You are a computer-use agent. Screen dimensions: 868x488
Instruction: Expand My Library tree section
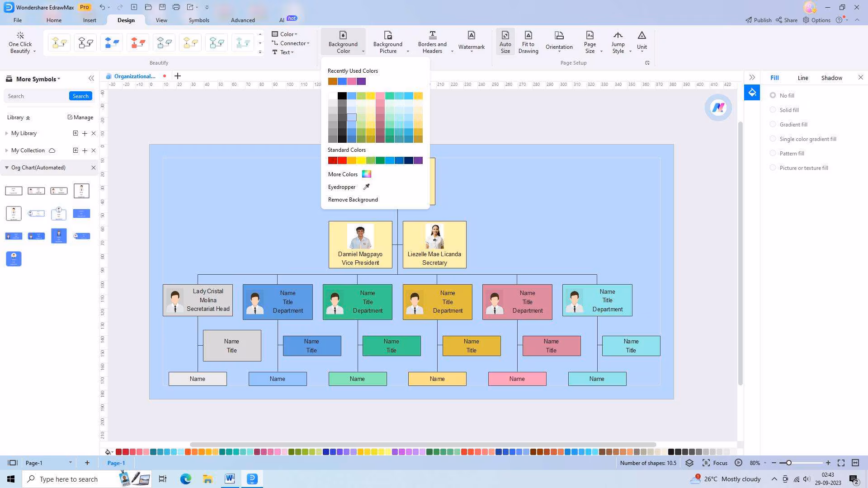(7, 133)
